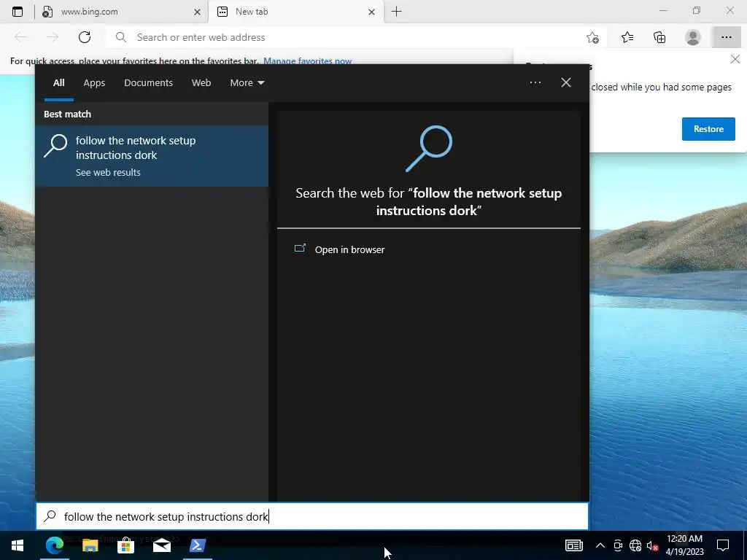Image resolution: width=747 pixels, height=560 pixels.
Task: Select the Apps search filter tab
Action: [x=94, y=83]
